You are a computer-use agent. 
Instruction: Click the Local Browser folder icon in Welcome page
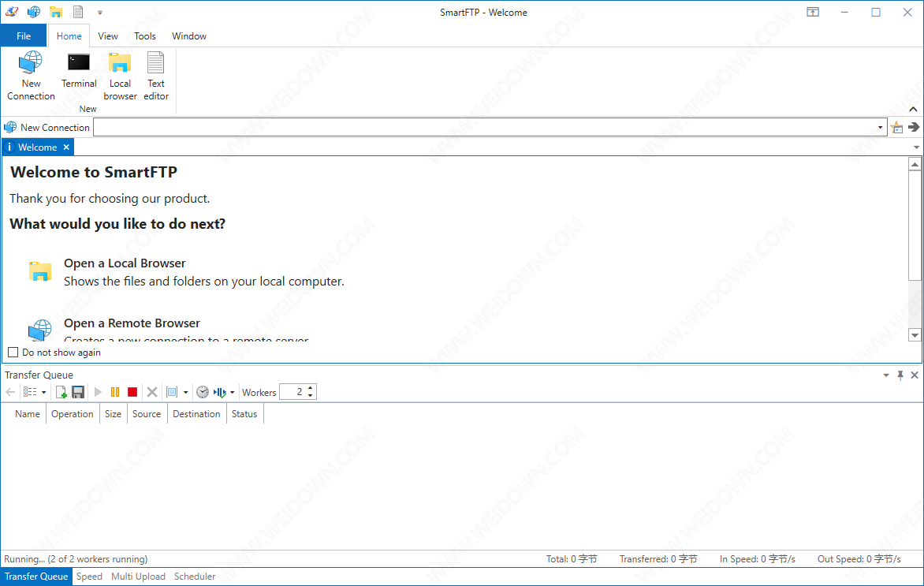click(40, 271)
